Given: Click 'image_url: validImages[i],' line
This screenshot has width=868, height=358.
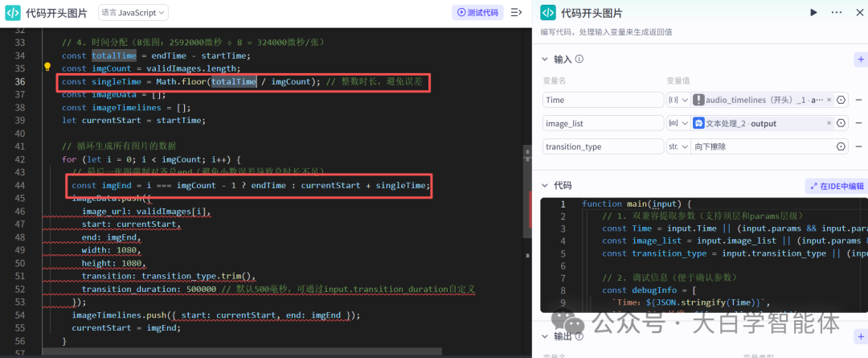Looking at the screenshot, I should click(146, 211).
